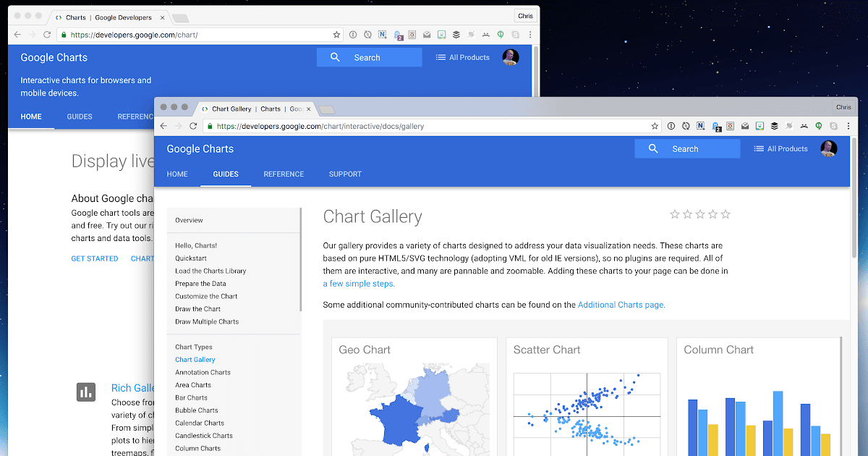Rate the Chart Gallery page three stars
Screen dimensions: 868x456
(700, 214)
